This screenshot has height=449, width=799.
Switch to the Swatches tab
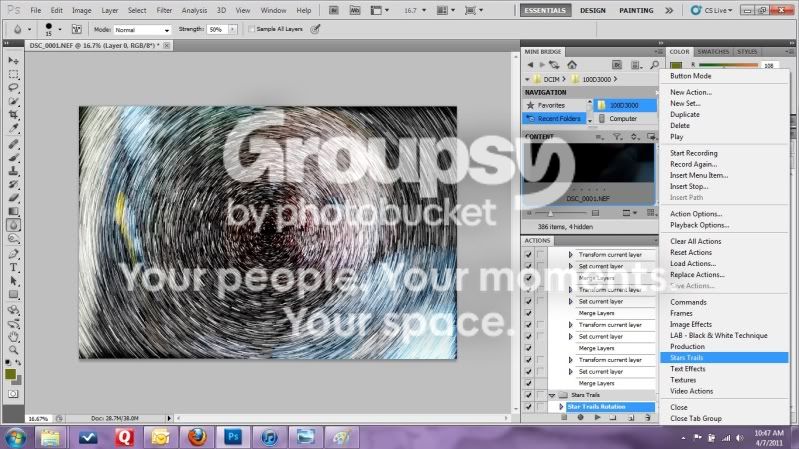[x=713, y=51]
